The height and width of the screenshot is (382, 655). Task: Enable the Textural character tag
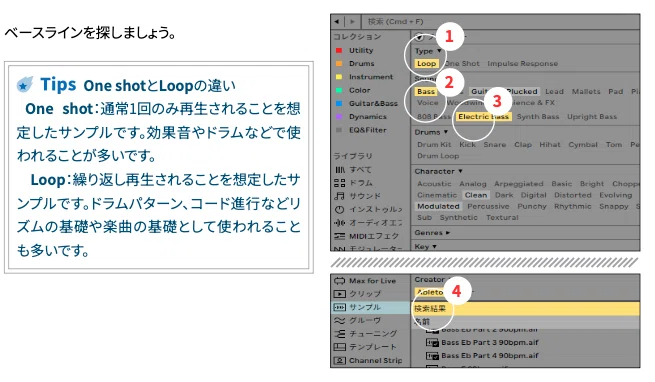click(x=502, y=218)
